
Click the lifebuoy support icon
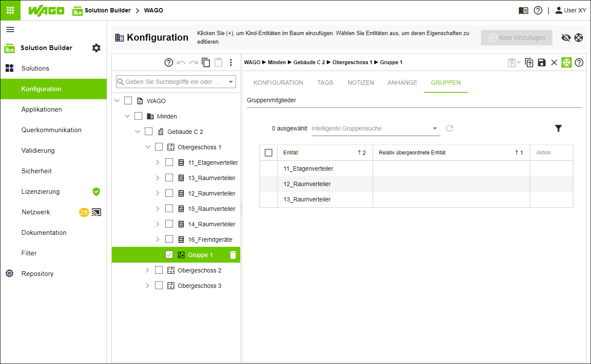(x=579, y=38)
